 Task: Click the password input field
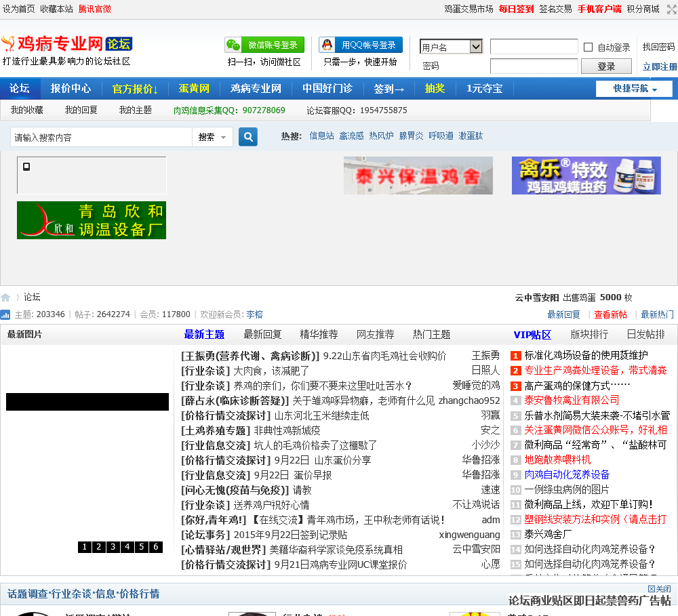click(534, 66)
